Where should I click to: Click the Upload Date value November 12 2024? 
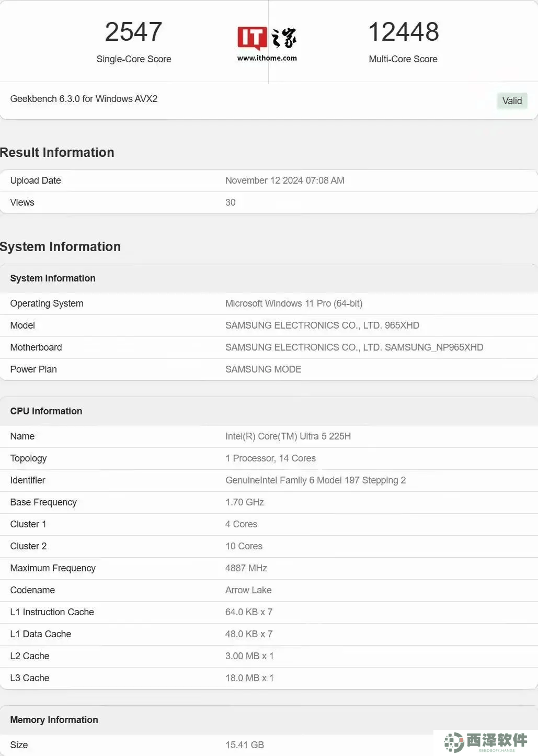coord(284,180)
